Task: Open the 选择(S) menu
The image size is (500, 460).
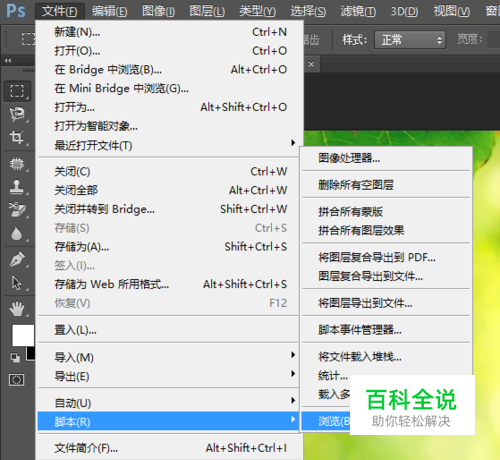Action: [x=308, y=11]
